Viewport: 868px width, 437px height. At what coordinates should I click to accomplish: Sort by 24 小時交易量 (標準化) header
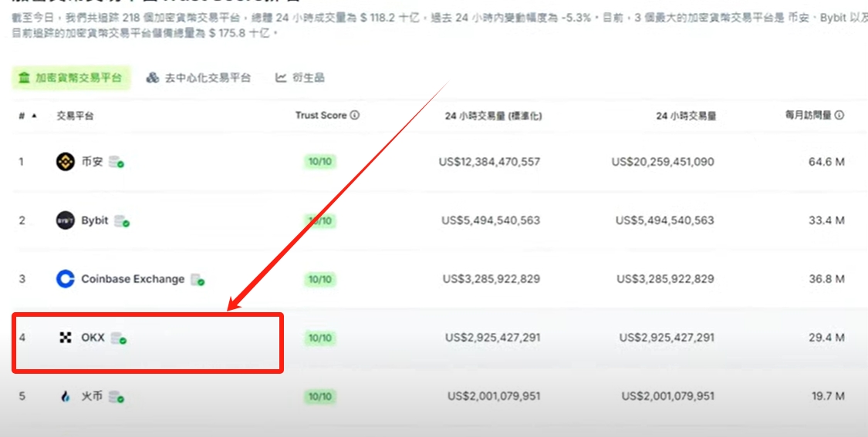pos(493,116)
